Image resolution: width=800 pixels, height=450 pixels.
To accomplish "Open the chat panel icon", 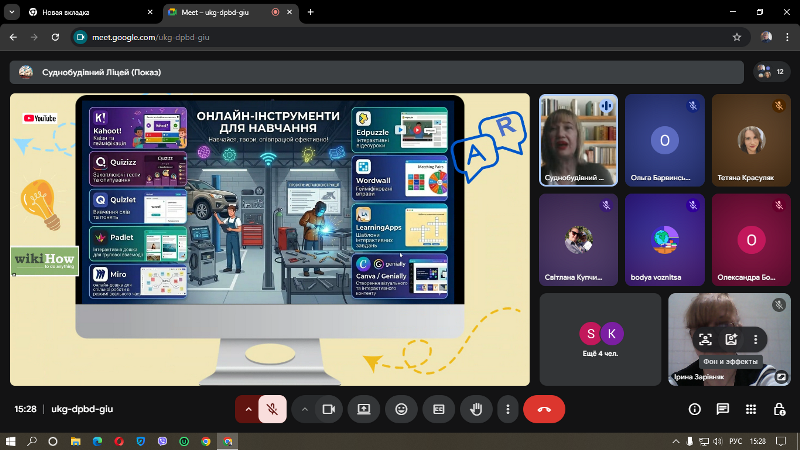I will (722, 409).
